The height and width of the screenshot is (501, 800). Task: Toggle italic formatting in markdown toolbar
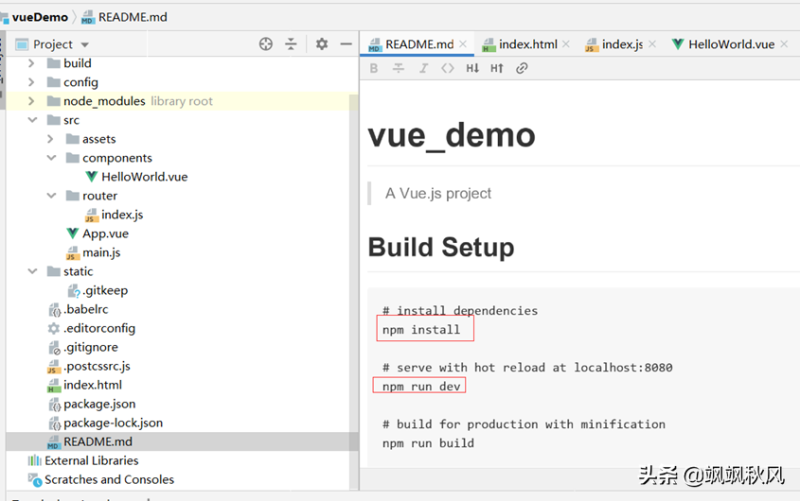pos(423,69)
